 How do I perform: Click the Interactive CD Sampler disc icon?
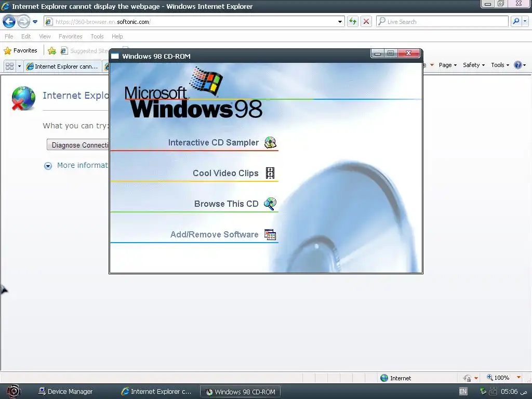coord(270,142)
